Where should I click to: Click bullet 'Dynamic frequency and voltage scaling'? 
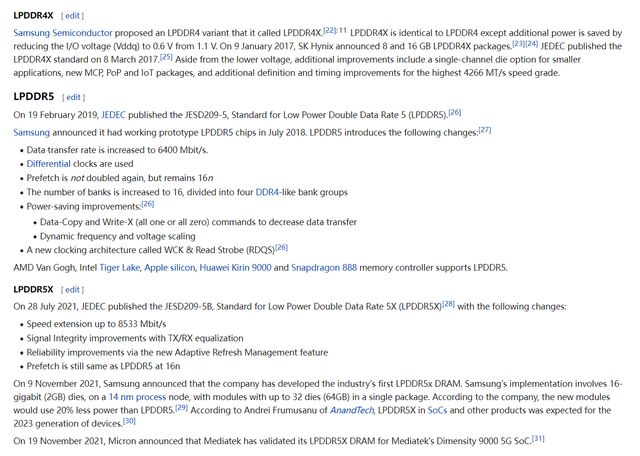[118, 236]
